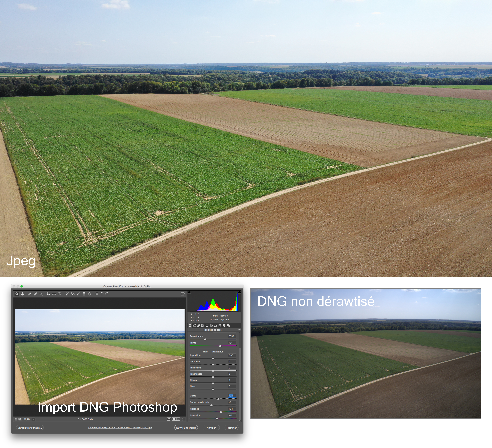Click the Exposition slider handle

213,358
